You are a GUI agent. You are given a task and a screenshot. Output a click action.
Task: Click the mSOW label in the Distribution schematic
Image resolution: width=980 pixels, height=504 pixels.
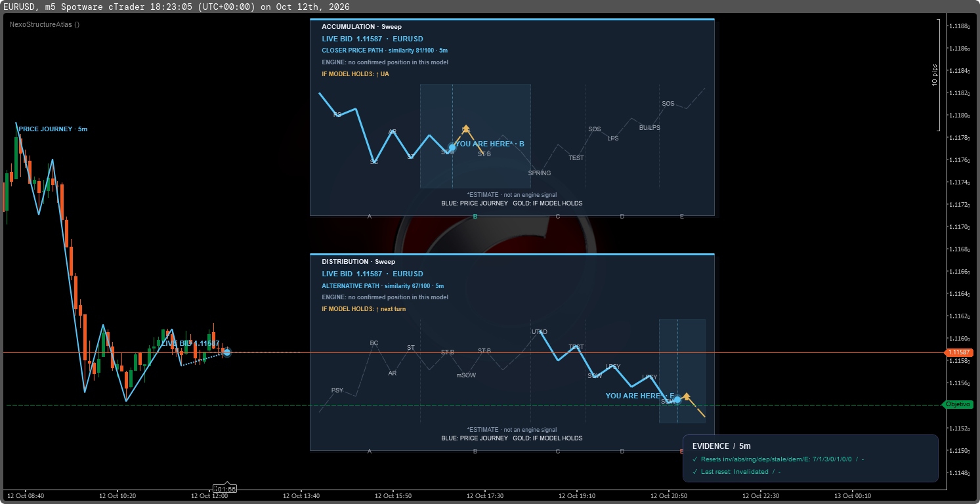[x=466, y=376]
